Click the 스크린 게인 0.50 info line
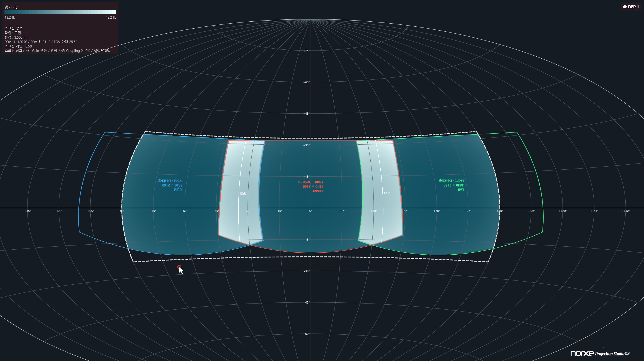Viewport: 644px width, 361px height. [18, 46]
